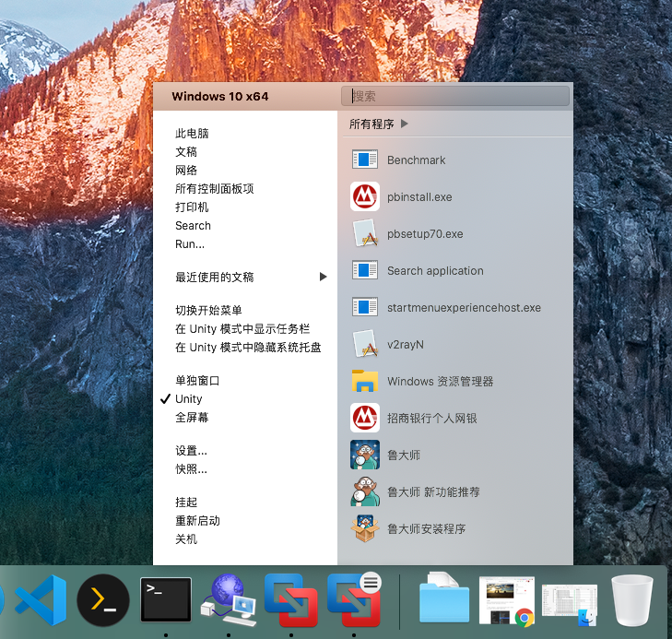672x639 pixels.
Task: Choose Run... menu item
Action: (x=190, y=243)
